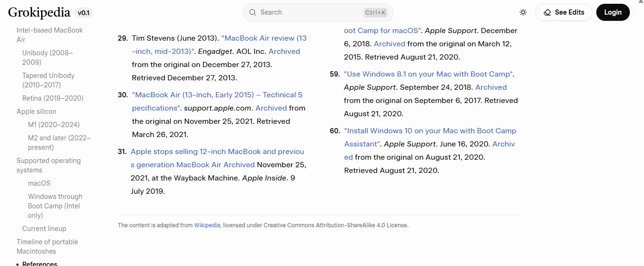Jump to Unibody (2008–2009) section
Viewport: 644px width, 266px height.
48,58
